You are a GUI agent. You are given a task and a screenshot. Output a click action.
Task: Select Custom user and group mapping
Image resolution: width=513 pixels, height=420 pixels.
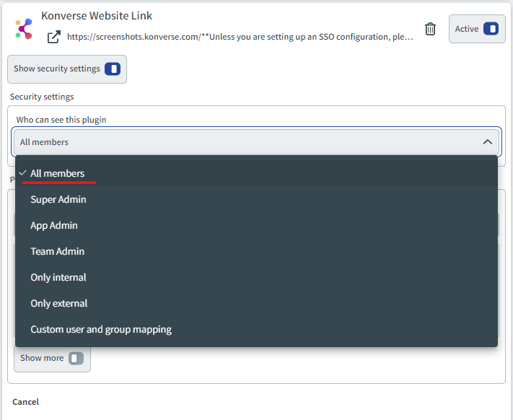point(257,329)
